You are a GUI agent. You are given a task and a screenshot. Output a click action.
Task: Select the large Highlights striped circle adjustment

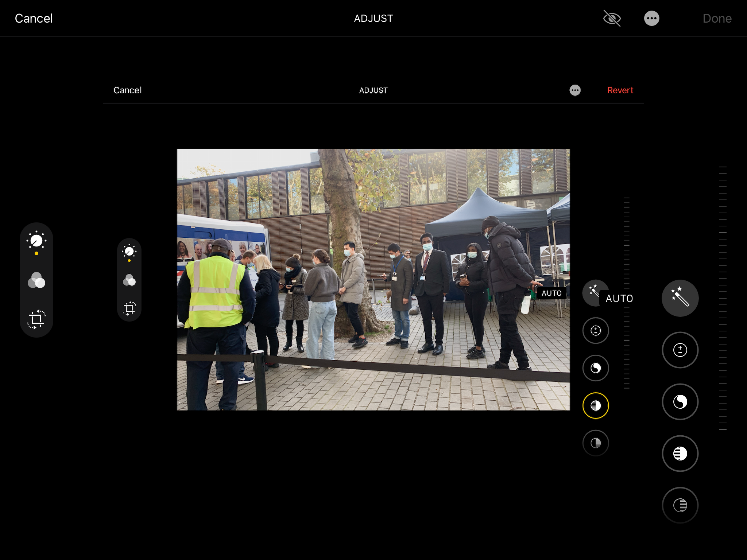tap(680, 454)
